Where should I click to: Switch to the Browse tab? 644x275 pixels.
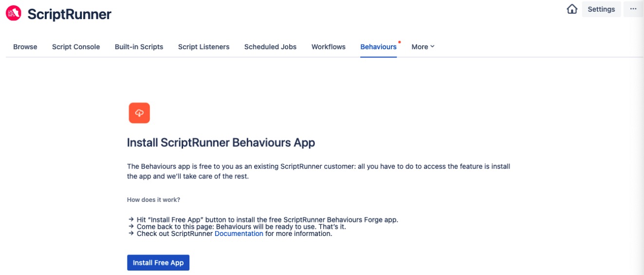(25, 47)
